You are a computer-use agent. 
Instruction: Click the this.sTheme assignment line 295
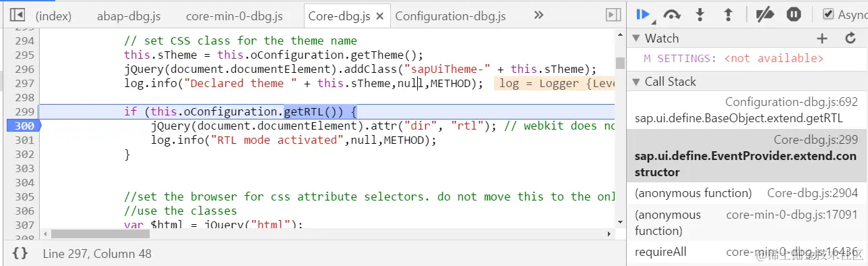(x=273, y=55)
